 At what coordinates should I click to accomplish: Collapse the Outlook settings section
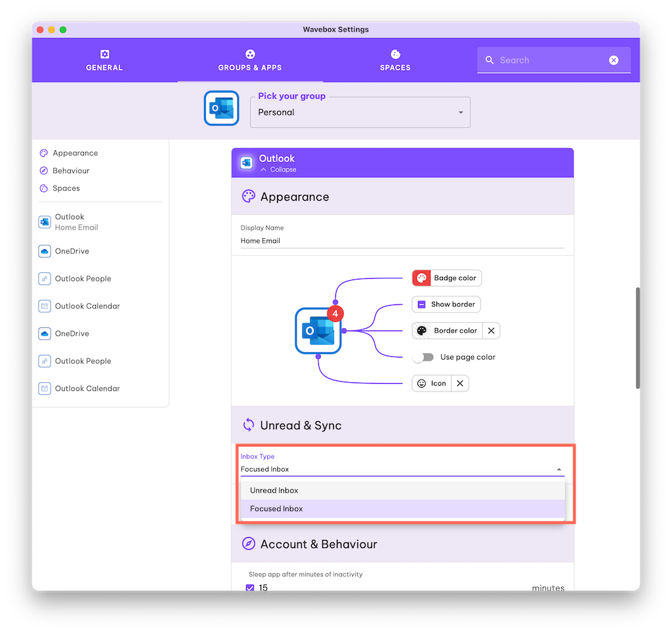pos(278,170)
